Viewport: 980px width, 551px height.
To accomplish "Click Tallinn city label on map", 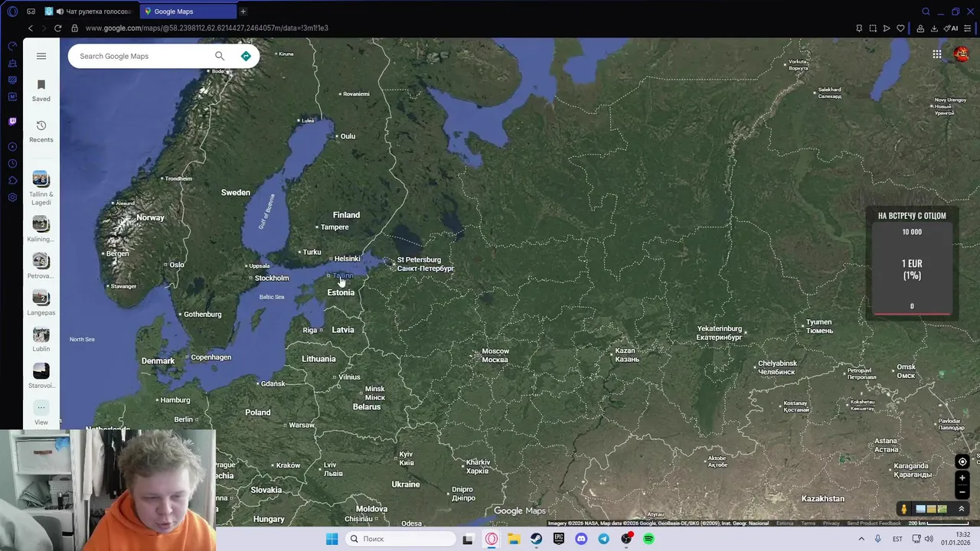I will pos(342,275).
